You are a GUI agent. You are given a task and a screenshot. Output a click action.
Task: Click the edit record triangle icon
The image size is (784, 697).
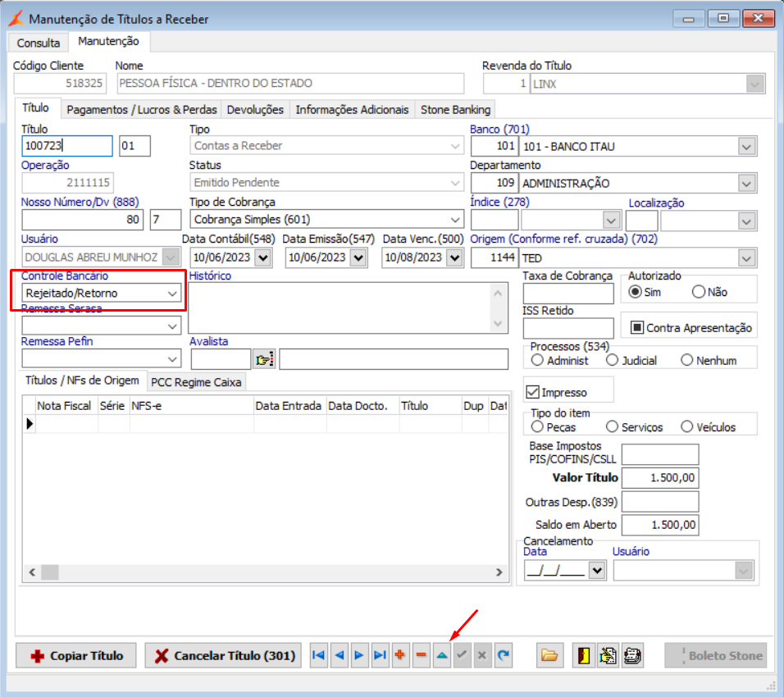(441, 655)
